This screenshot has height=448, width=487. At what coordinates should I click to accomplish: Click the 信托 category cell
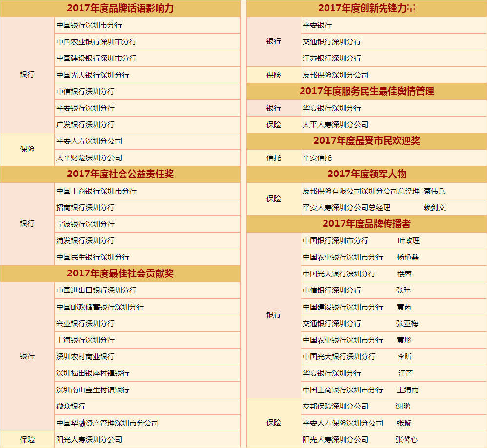(x=273, y=157)
